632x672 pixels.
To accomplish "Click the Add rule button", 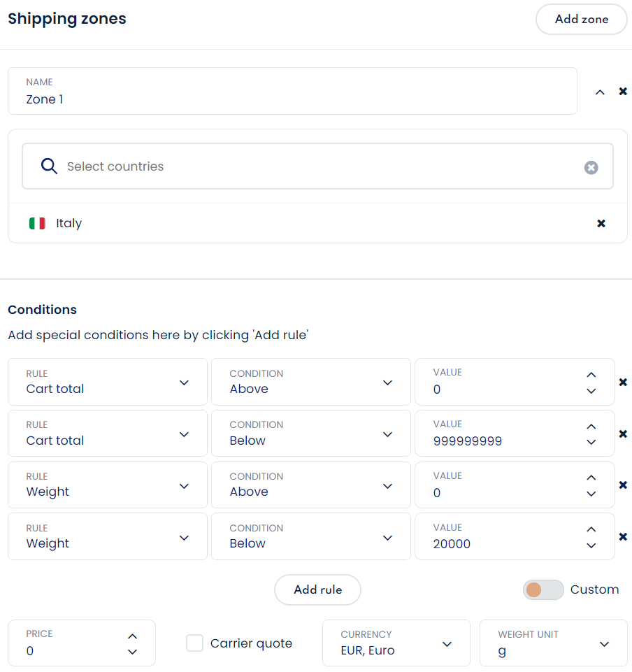I will coord(317,590).
